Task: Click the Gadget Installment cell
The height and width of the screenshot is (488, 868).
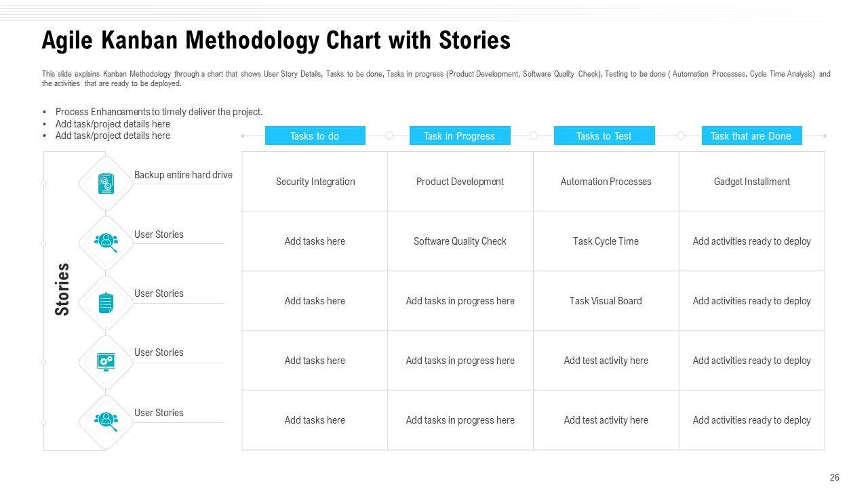Action: [x=751, y=182]
